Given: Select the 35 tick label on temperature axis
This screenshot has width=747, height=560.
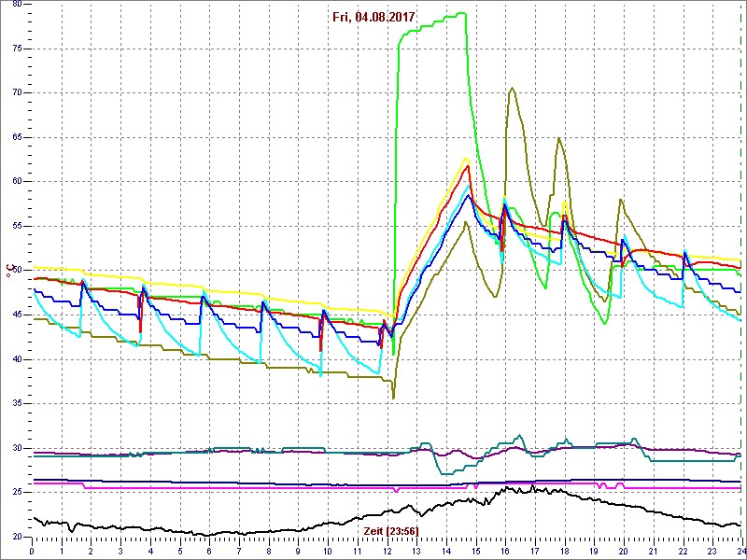Looking at the screenshot, I should pyautogui.click(x=17, y=404).
